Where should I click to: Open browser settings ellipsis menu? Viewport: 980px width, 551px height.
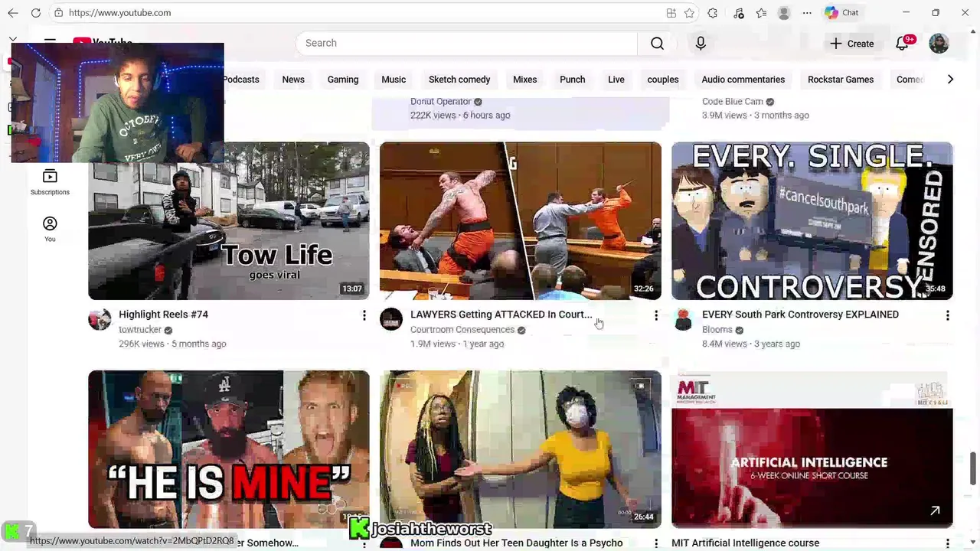point(807,13)
